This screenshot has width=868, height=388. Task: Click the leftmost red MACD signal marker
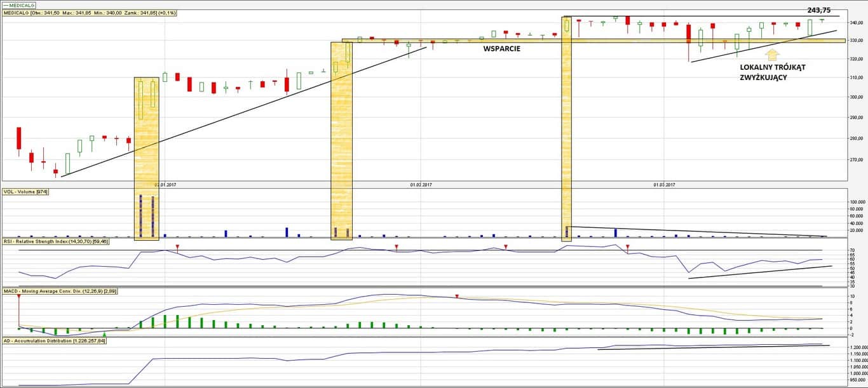tap(19, 297)
